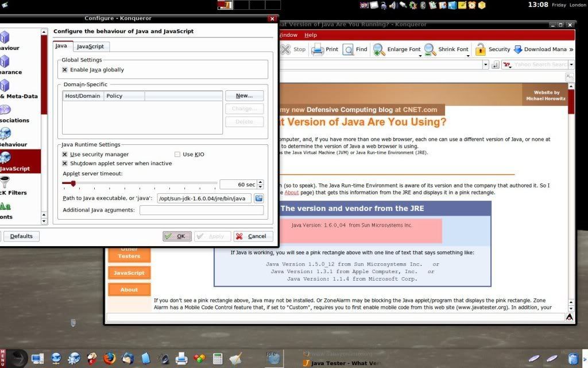The width and height of the screenshot is (588, 368).
Task: Click the Stop icon in browser toolbar
Action: [x=285, y=49]
